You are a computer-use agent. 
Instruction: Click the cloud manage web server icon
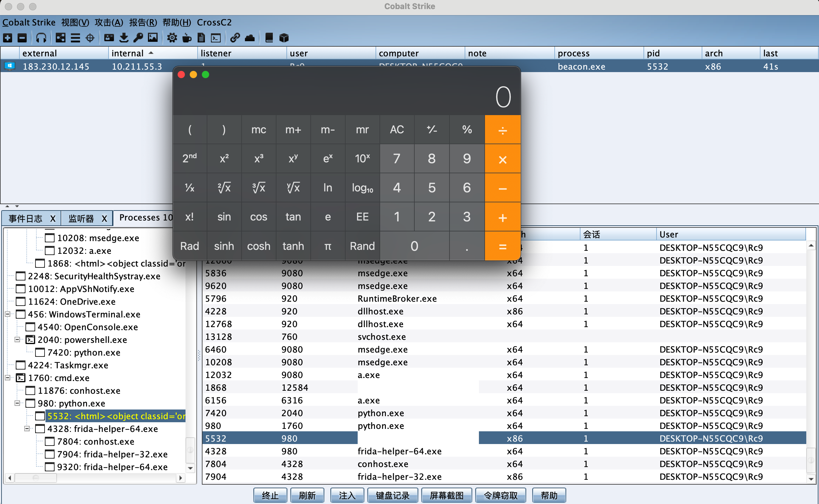pos(249,38)
